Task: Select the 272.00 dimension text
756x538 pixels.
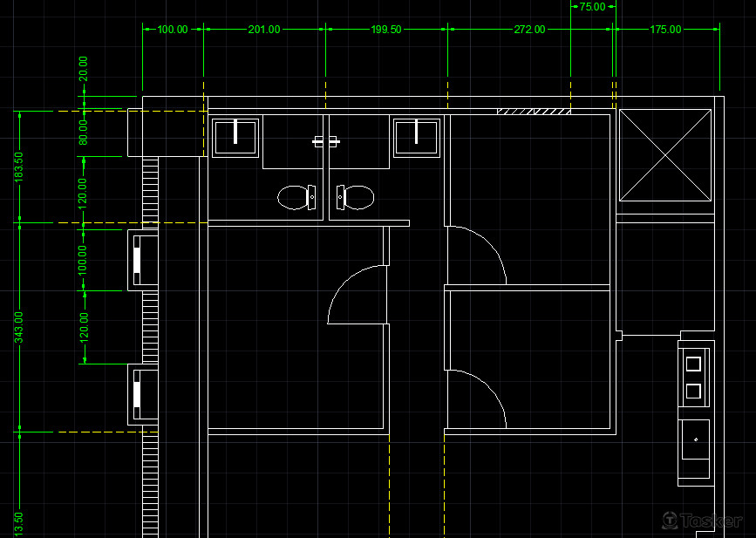Action: [529, 30]
